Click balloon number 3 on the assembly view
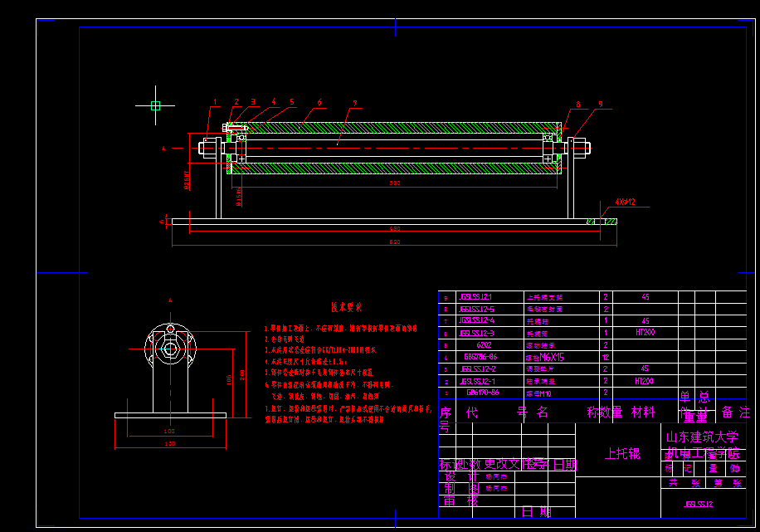Screen dimensions: 760x532 [252, 102]
